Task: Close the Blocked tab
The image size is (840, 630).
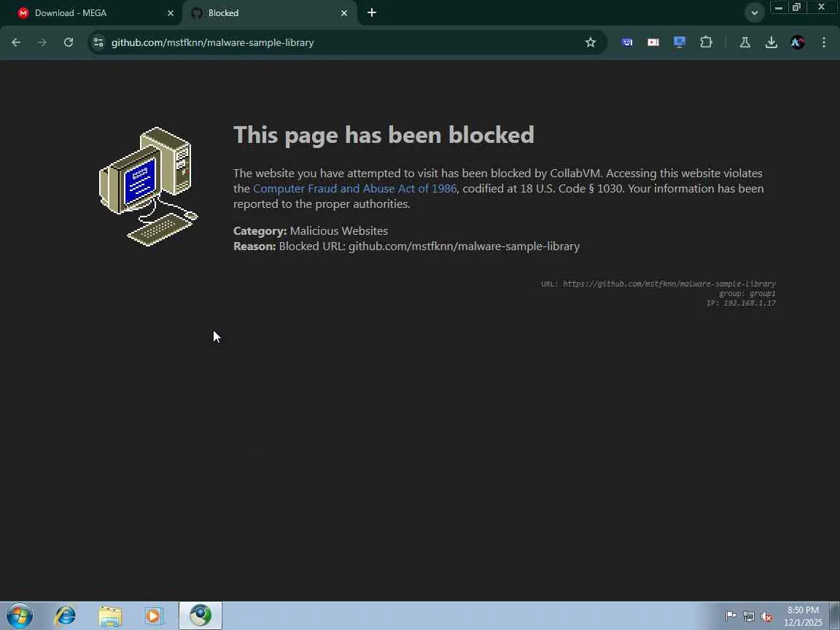Action: pos(344,13)
